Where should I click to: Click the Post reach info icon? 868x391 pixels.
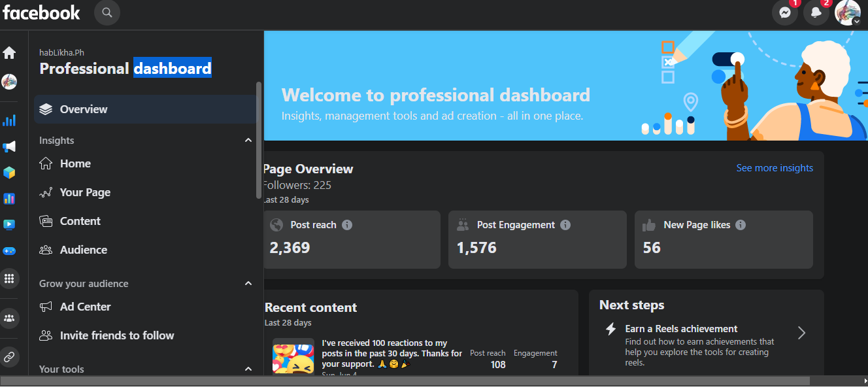click(x=347, y=225)
